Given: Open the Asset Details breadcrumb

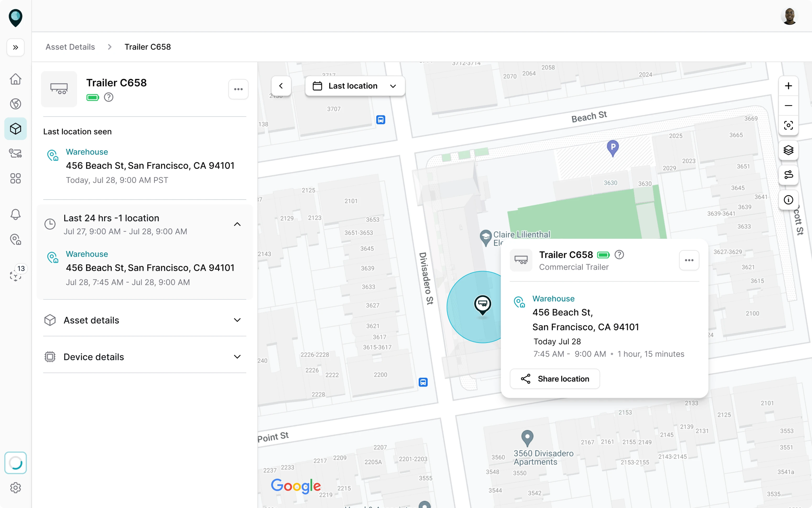Looking at the screenshot, I should [x=70, y=47].
